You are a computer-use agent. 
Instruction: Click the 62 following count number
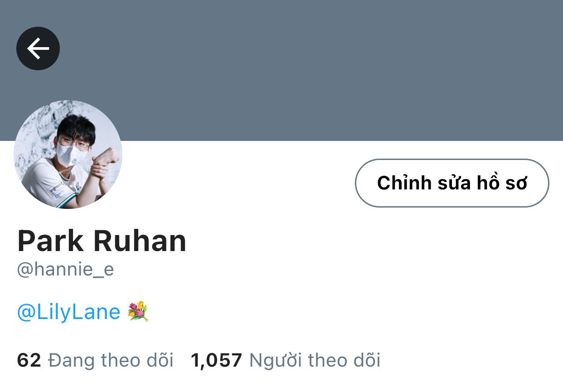point(29,360)
